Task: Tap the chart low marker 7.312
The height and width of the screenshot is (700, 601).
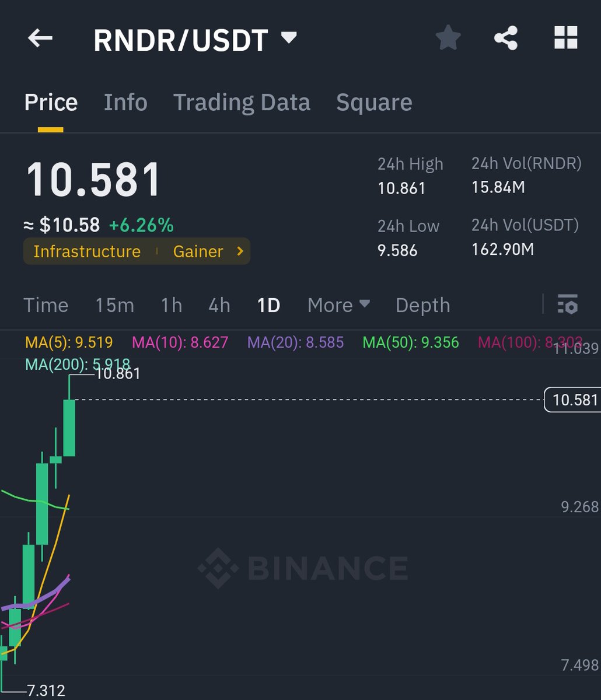Action: [x=46, y=691]
